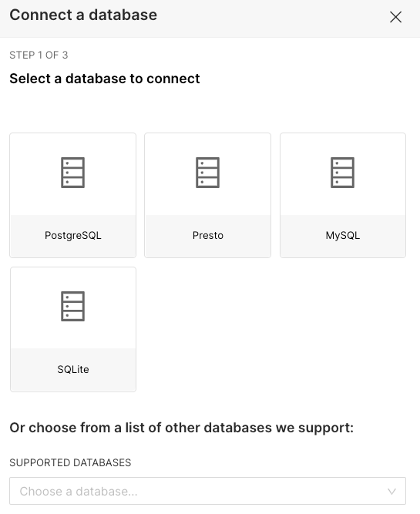Click the Select a database to connect heading
Screen dimensions: 420x514
[105, 79]
